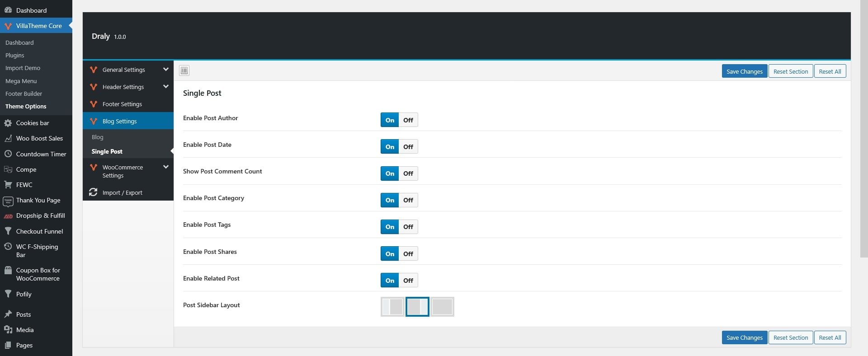This screenshot has width=868, height=356.
Task: Click the page vertical scrollbar
Action: [x=863, y=136]
